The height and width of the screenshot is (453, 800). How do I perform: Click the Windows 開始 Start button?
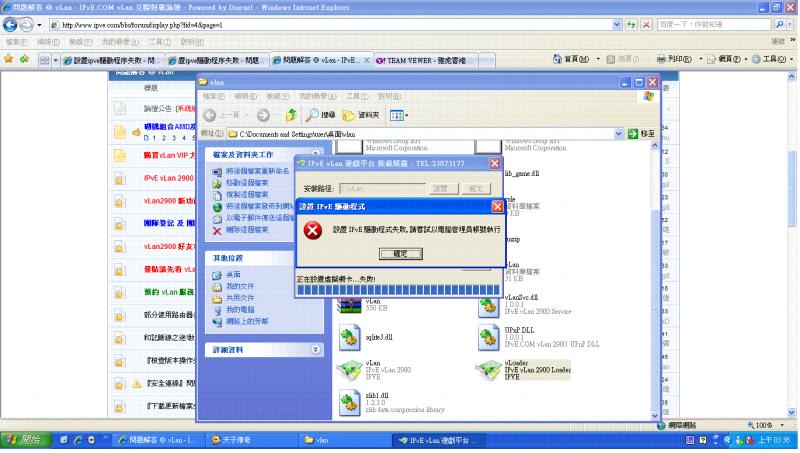pyautogui.click(x=26, y=440)
